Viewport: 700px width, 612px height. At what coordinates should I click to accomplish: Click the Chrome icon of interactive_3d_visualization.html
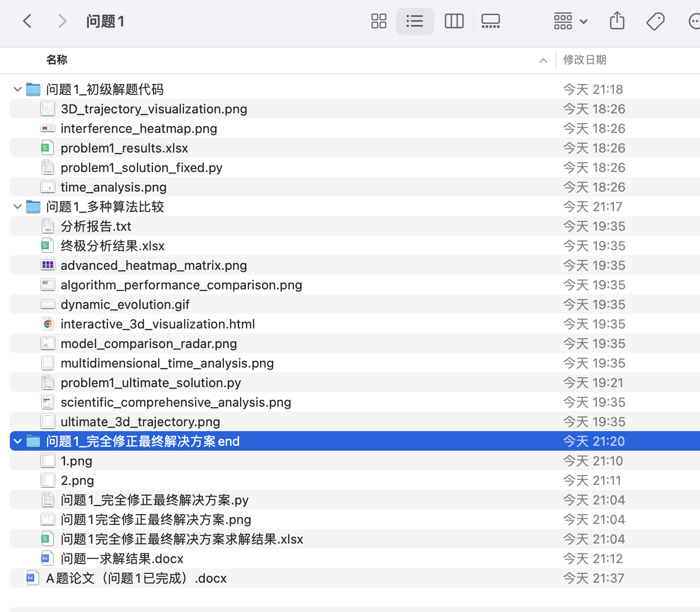coord(47,324)
